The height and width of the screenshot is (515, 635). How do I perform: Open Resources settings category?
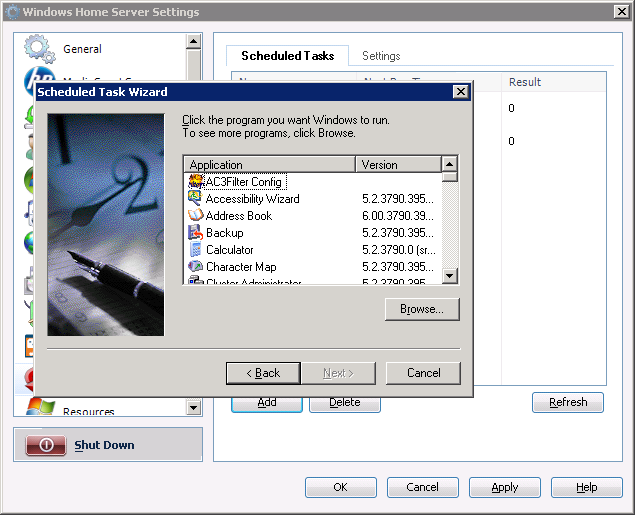click(89, 411)
